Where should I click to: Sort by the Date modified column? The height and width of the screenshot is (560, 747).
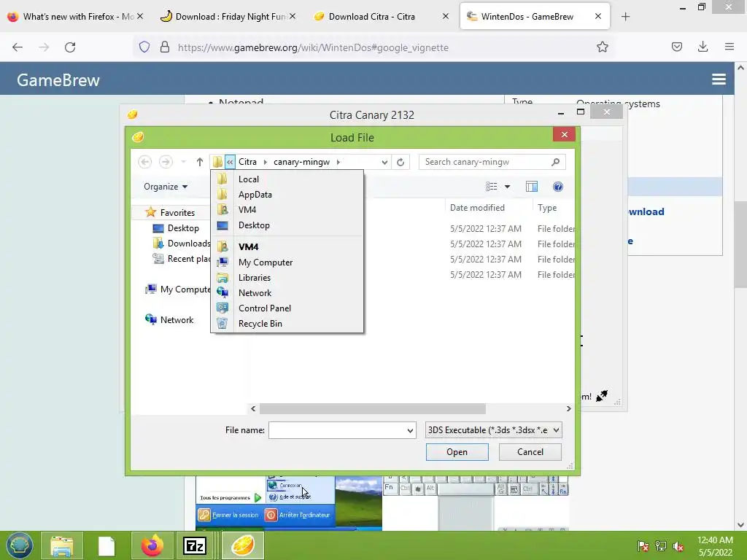pyautogui.click(x=477, y=208)
